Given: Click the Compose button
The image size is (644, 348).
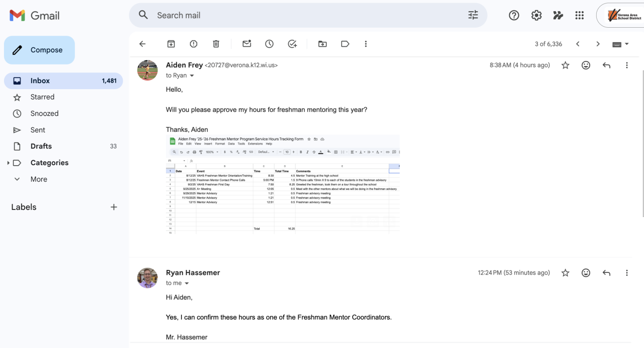Looking at the screenshot, I should [39, 50].
